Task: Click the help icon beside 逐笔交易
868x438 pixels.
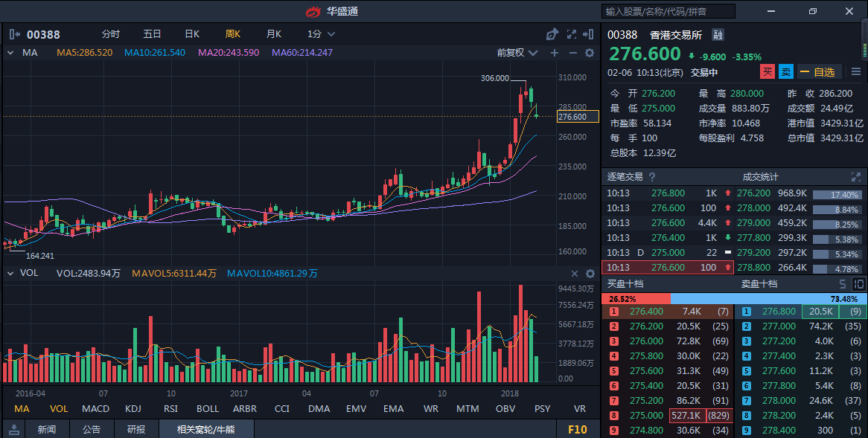Action: (652, 177)
